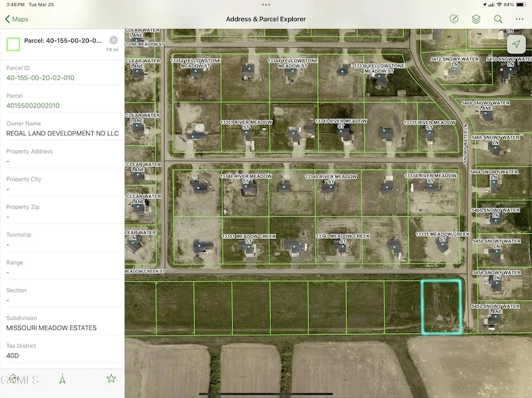Tap the green parcel symbol square
The width and height of the screenshot is (532, 398).
pyautogui.click(x=13, y=45)
